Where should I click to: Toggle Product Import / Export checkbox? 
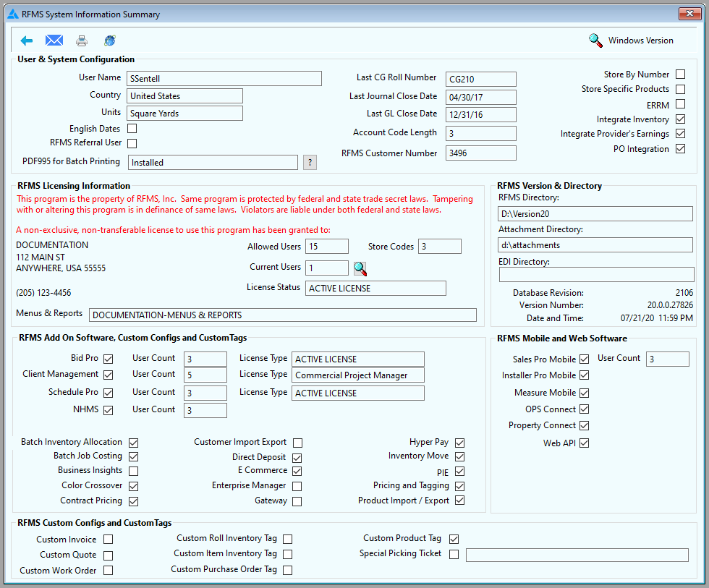[460, 500]
